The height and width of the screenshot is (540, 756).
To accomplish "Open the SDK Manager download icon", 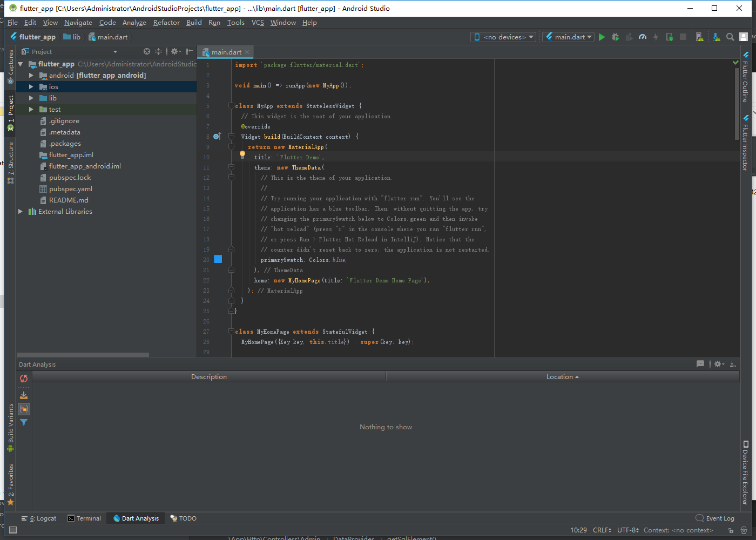I will coord(716,37).
